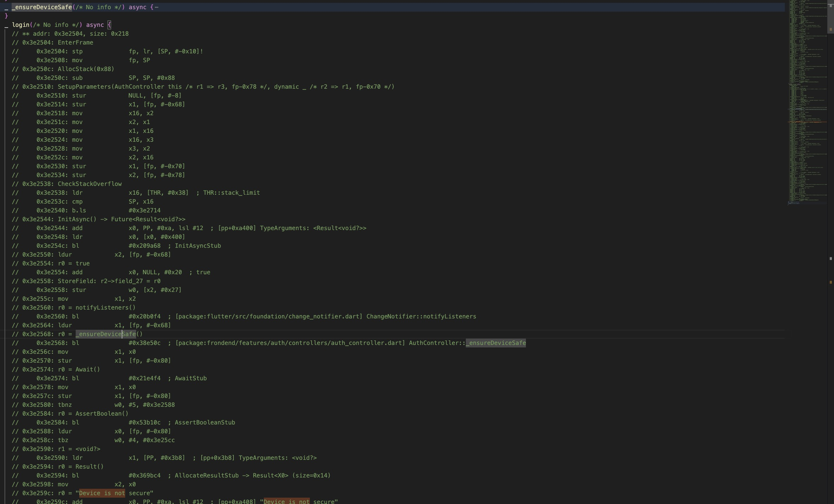834x504 pixels.
Task: Click the 'r0 = "Device is not secure"' line
Action: pyautogui.click(x=82, y=493)
